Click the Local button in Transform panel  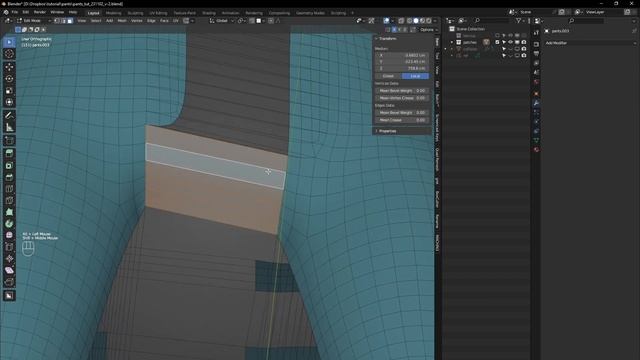click(415, 76)
